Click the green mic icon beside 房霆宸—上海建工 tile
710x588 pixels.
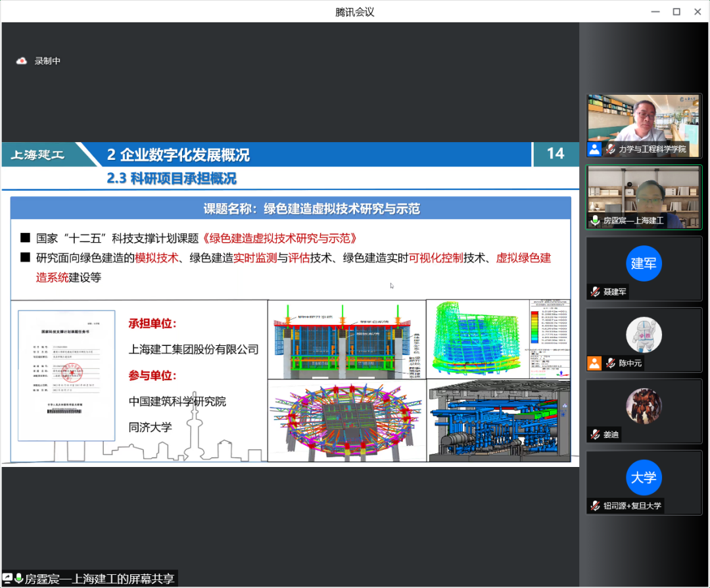tap(595, 221)
